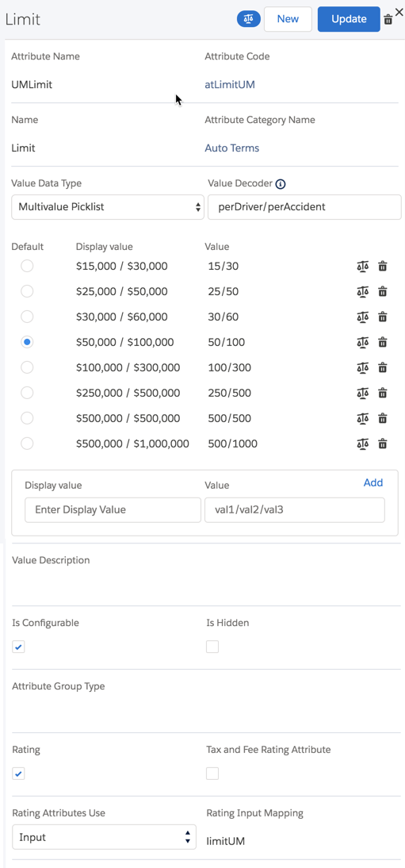Click the Value Decoder info icon

click(x=280, y=184)
